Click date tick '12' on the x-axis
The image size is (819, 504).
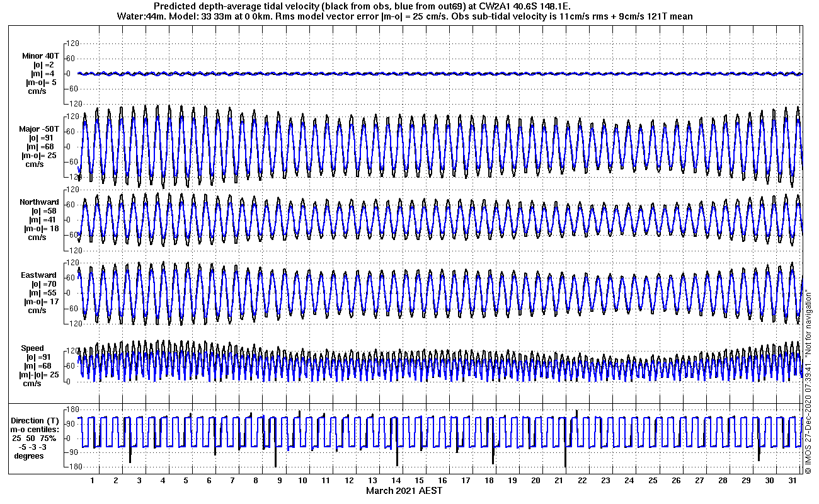click(349, 481)
